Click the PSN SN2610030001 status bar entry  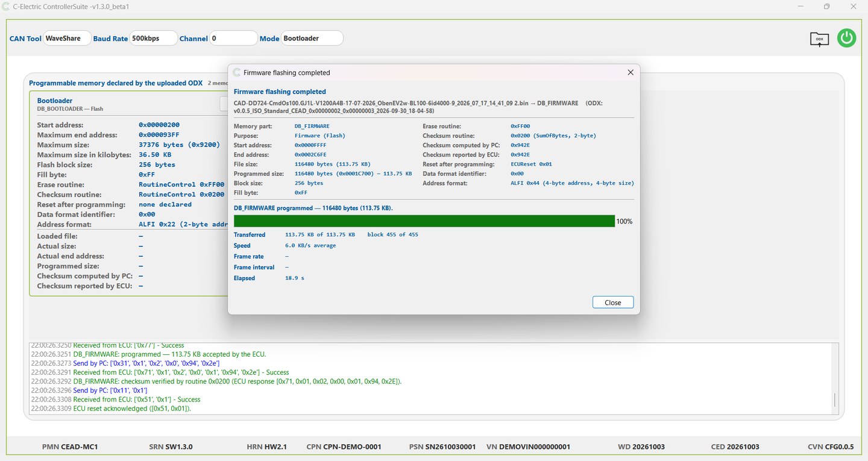(x=442, y=447)
